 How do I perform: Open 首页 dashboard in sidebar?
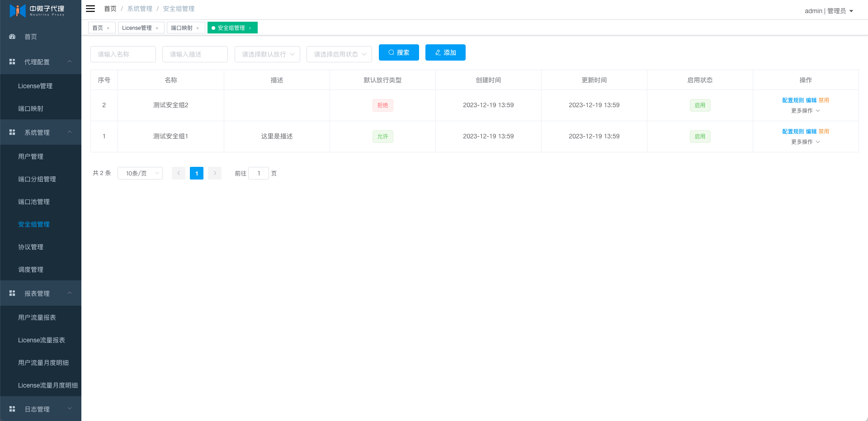31,37
